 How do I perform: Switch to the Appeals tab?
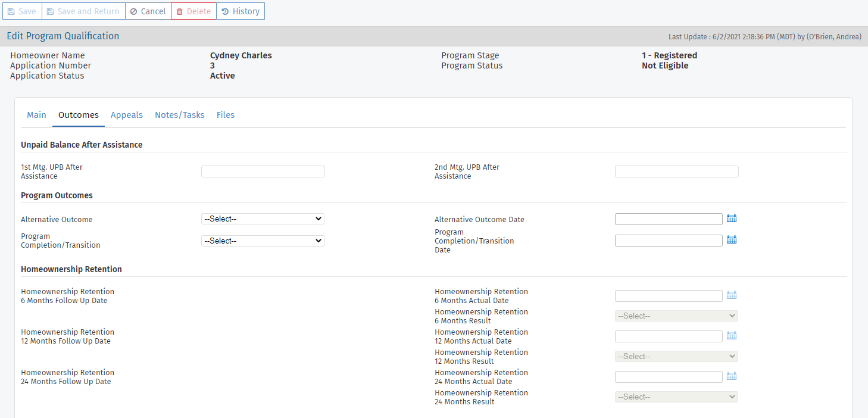(127, 115)
